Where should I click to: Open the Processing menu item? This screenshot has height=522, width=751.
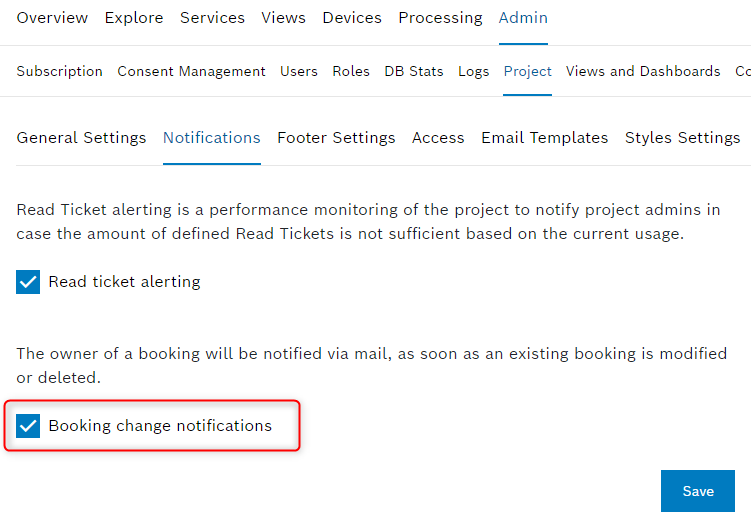pos(440,18)
